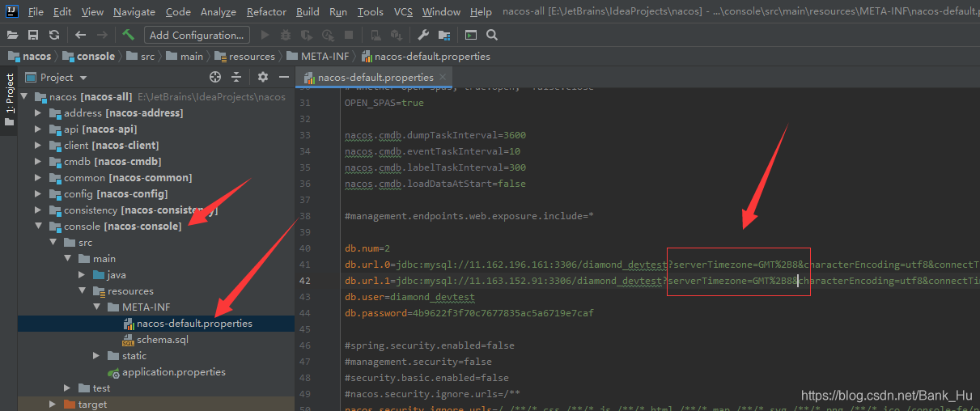Navigate back with the left arrow icon
Image resolution: width=980 pixels, height=411 pixels.
coord(80,35)
